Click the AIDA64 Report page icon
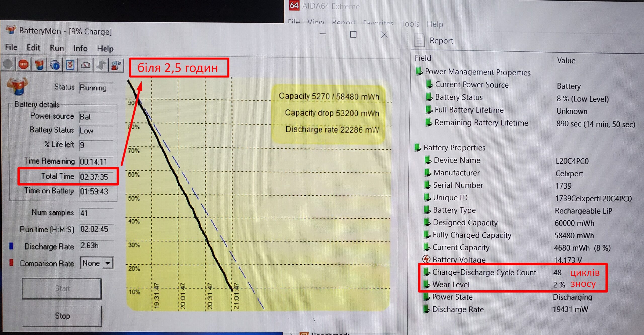Image resolution: width=644 pixels, height=335 pixels. pos(419,40)
